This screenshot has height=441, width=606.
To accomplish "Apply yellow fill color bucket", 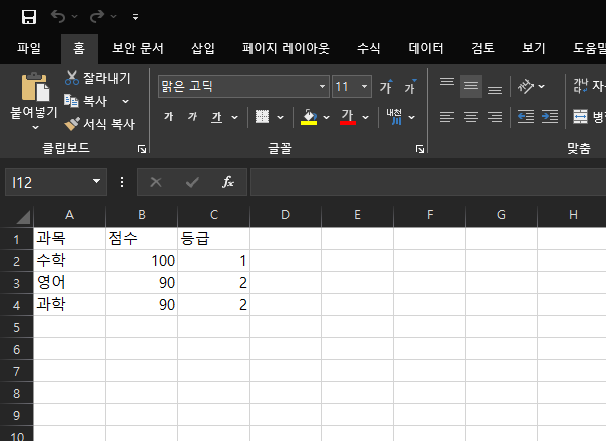I will pyautogui.click(x=309, y=117).
